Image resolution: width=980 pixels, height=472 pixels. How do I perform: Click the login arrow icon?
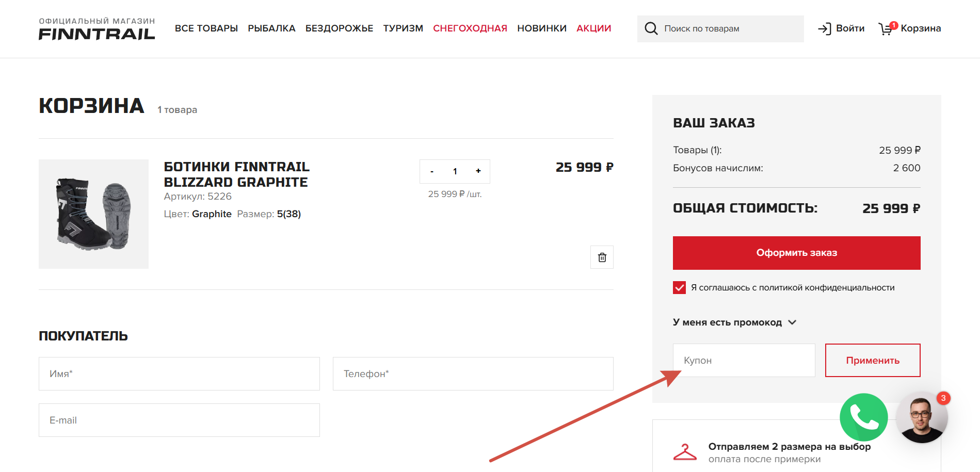[824, 28]
